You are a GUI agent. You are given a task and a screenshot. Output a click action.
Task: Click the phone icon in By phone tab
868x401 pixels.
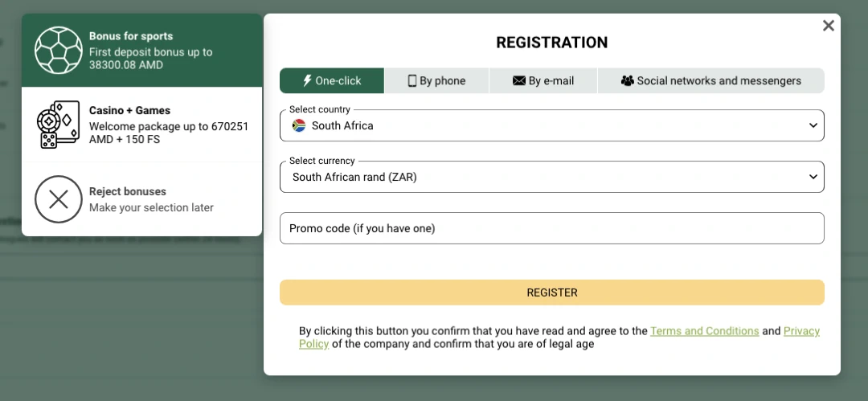[x=412, y=80]
